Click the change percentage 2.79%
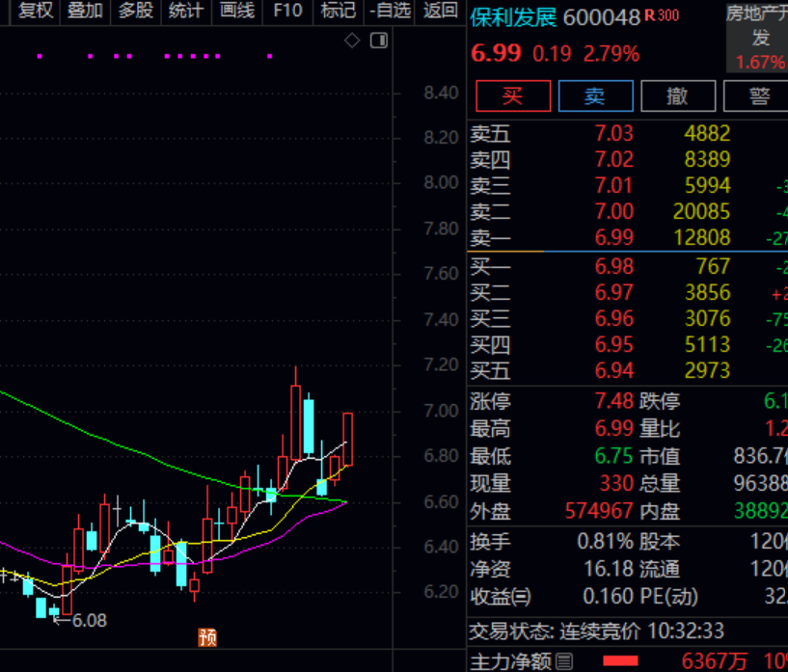This screenshot has width=788, height=672. point(611,54)
